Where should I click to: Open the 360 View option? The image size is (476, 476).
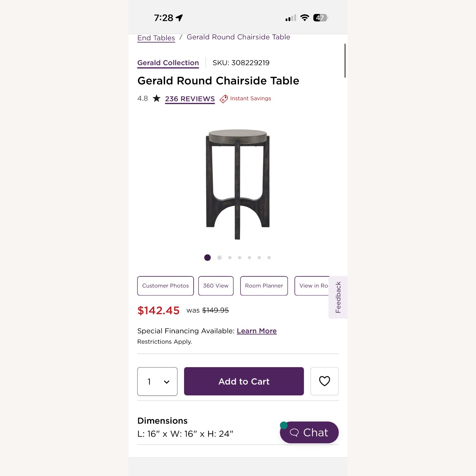click(216, 286)
